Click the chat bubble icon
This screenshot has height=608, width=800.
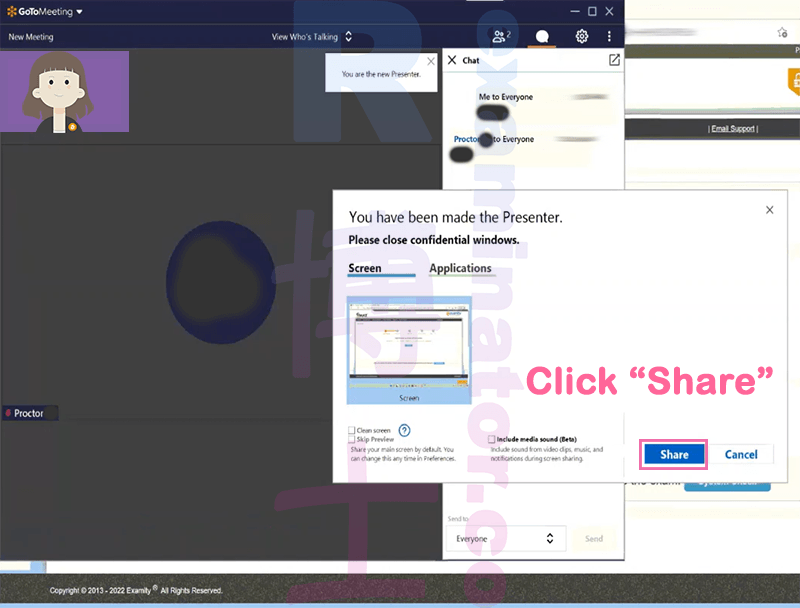542,36
